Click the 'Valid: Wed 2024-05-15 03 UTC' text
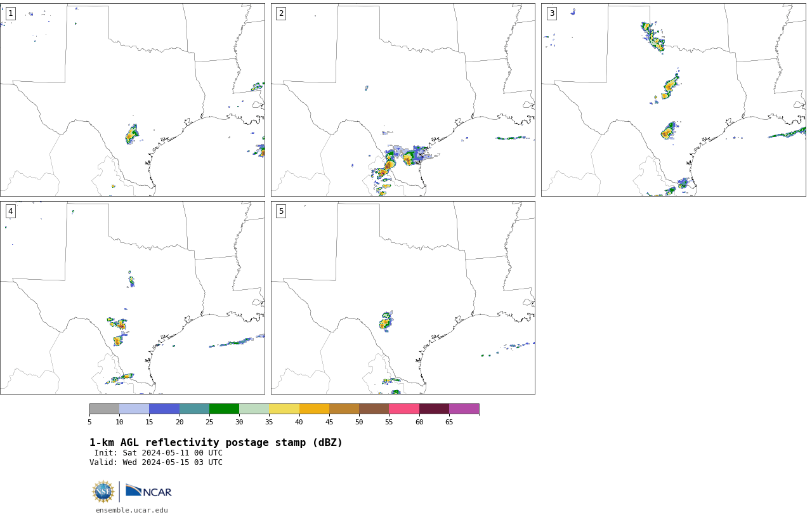 (x=156, y=462)
